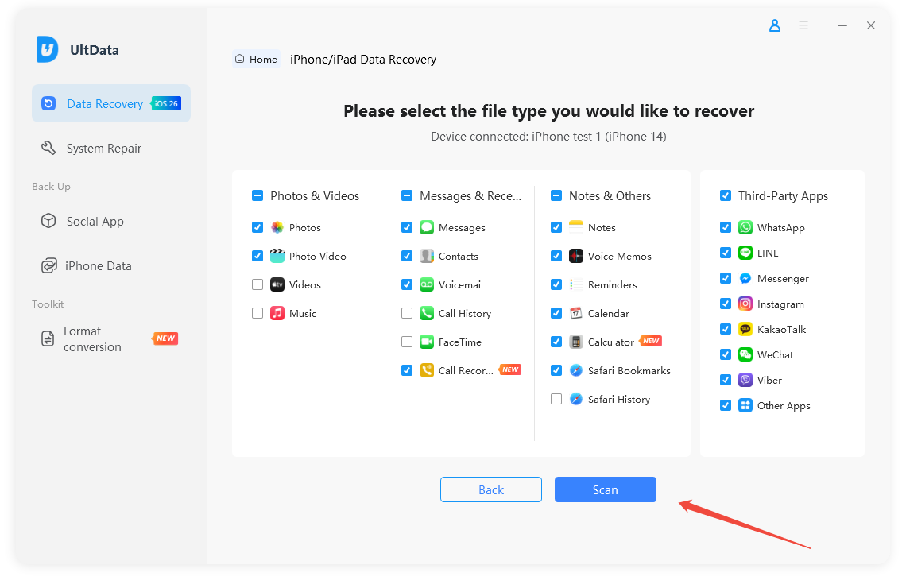This screenshot has width=906, height=588.
Task: Start scanning with the Scan button
Action: (x=606, y=489)
